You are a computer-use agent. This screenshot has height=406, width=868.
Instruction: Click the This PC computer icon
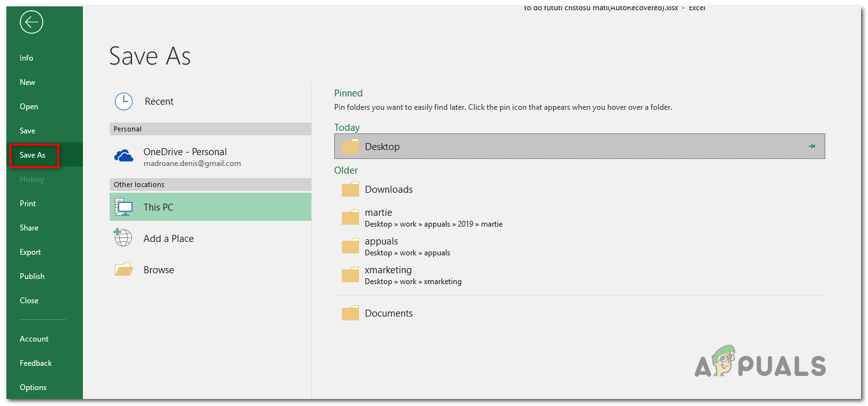point(124,207)
